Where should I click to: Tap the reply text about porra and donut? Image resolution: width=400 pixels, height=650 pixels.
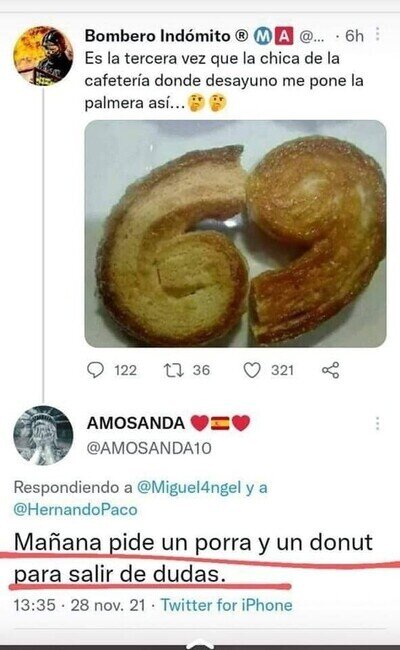click(x=194, y=558)
